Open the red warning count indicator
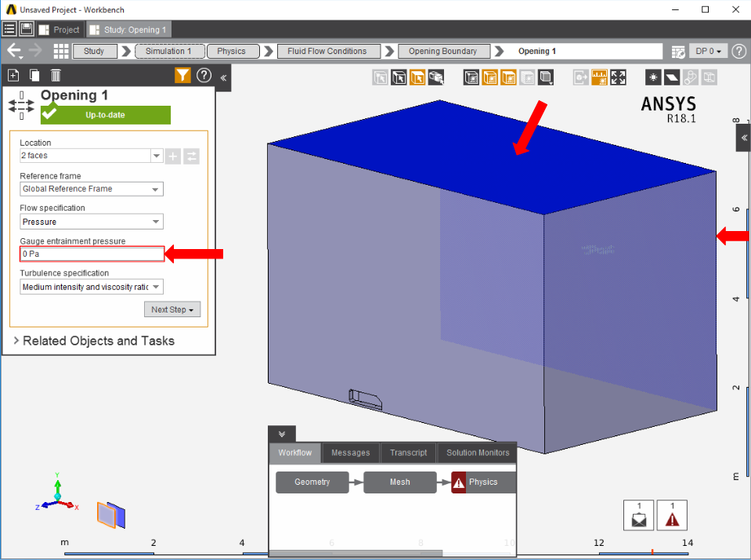This screenshot has height=560, width=751. [672, 515]
